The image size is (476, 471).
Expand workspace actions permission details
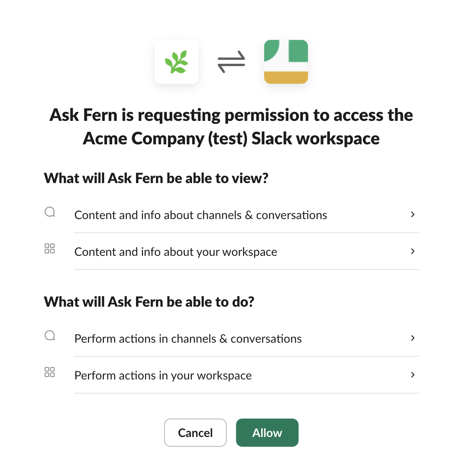point(412,375)
